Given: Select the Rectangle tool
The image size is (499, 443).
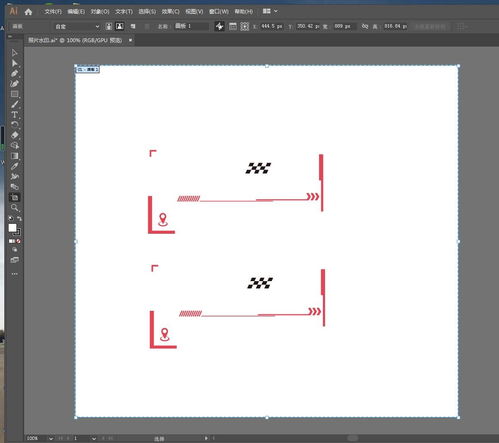Looking at the screenshot, I should pos(14,94).
